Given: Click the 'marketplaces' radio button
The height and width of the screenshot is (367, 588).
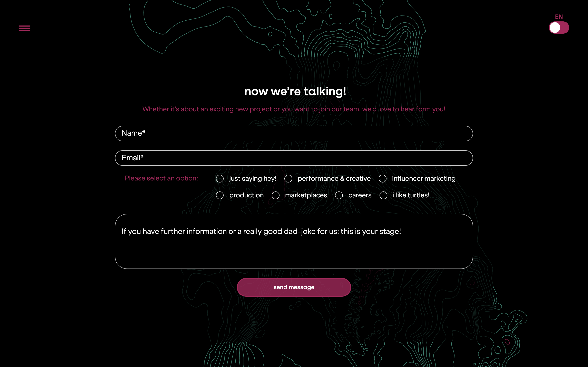Looking at the screenshot, I should 276,195.
